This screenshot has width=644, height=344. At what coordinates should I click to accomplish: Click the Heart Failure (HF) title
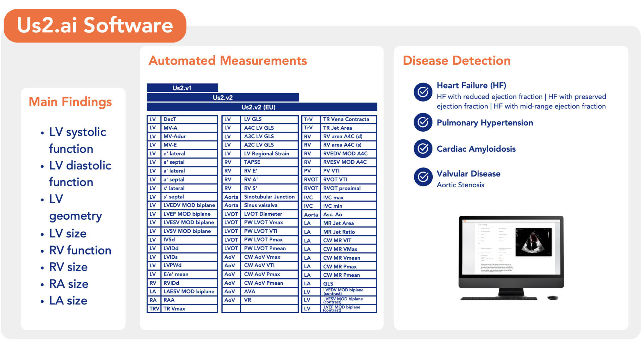pyautogui.click(x=471, y=85)
